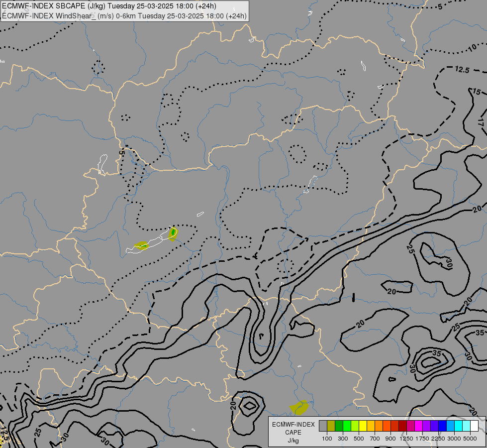The width and height of the screenshot is (487, 448).
Task: Click the "2250" legend value
Action: tap(439, 439)
